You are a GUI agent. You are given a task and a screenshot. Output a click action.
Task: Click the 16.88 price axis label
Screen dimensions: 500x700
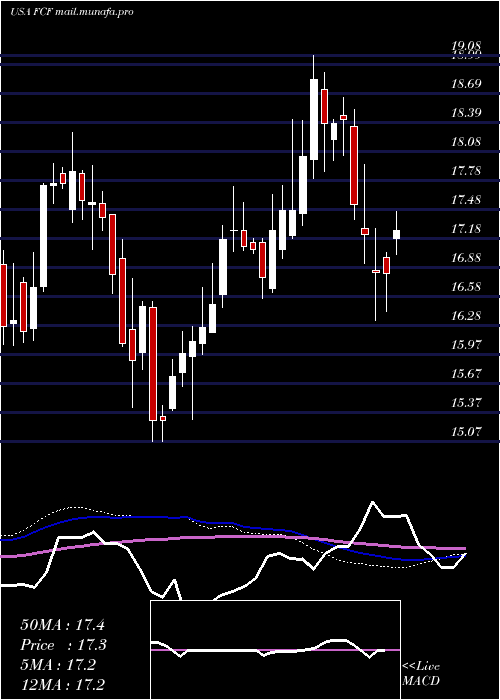[x=466, y=258]
